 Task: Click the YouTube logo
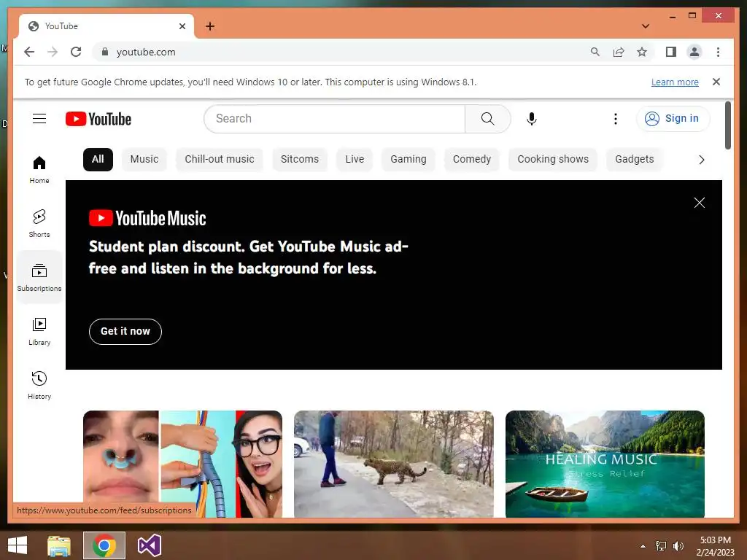coord(98,119)
